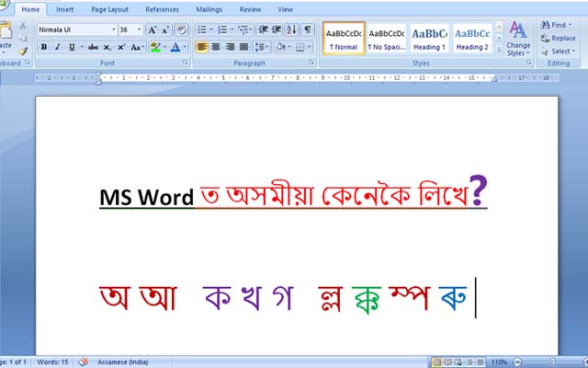Apply the No Spacing style
Image resolution: width=588 pixels, height=368 pixels.
387,39
